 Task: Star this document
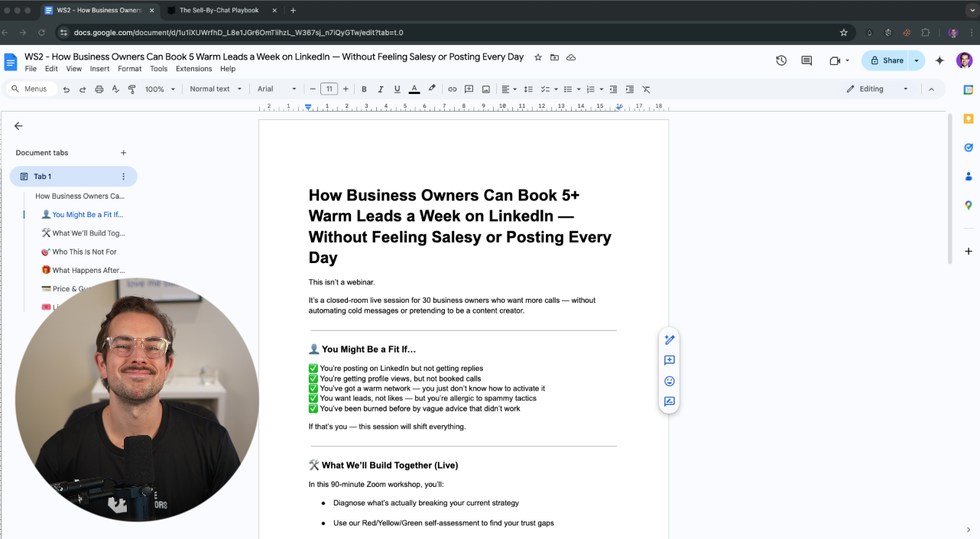pyautogui.click(x=537, y=57)
